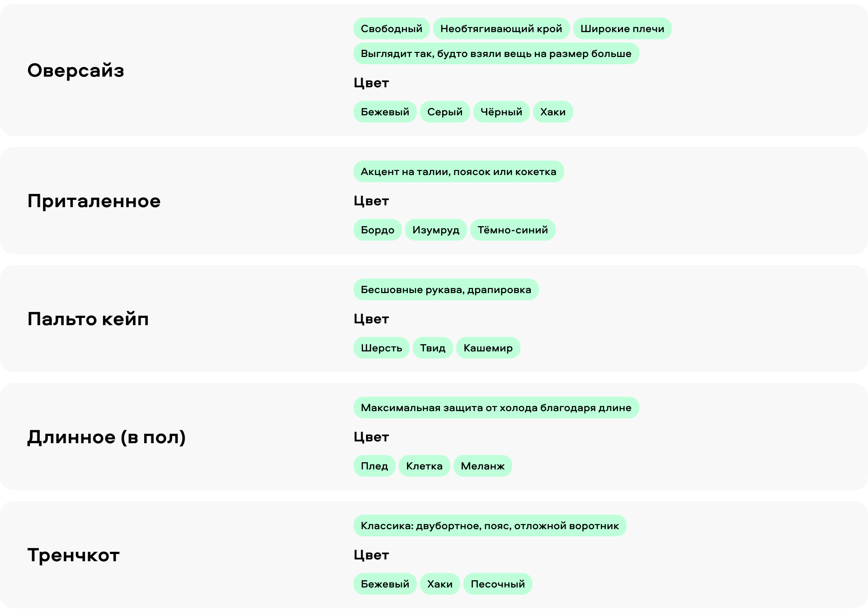868x611 pixels.
Task: Choose the "Изумруд" color tag
Action: tap(436, 230)
